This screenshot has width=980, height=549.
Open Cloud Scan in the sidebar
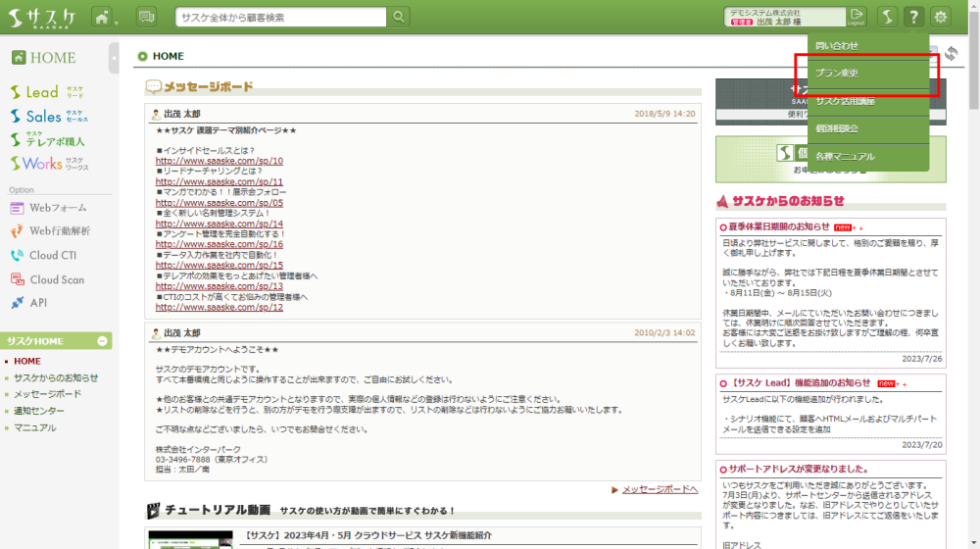56,279
